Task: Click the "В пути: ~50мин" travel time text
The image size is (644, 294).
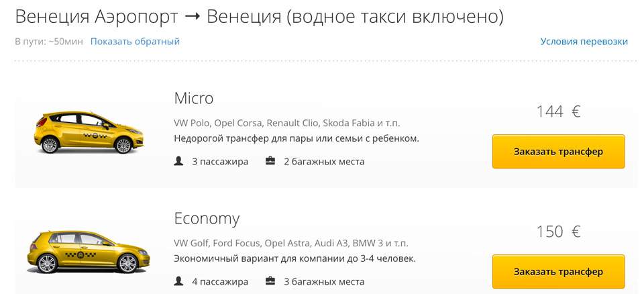Action: coord(48,42)
